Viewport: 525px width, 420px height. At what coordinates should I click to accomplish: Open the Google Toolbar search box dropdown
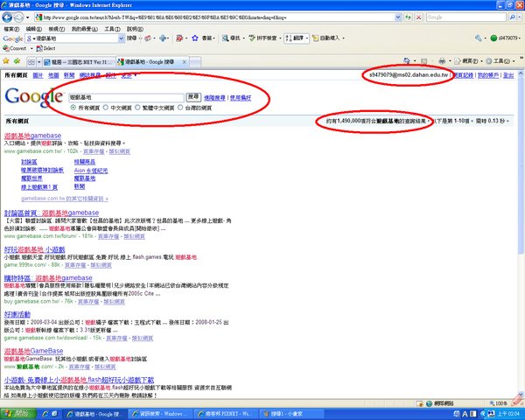click(x=122, y=38)
